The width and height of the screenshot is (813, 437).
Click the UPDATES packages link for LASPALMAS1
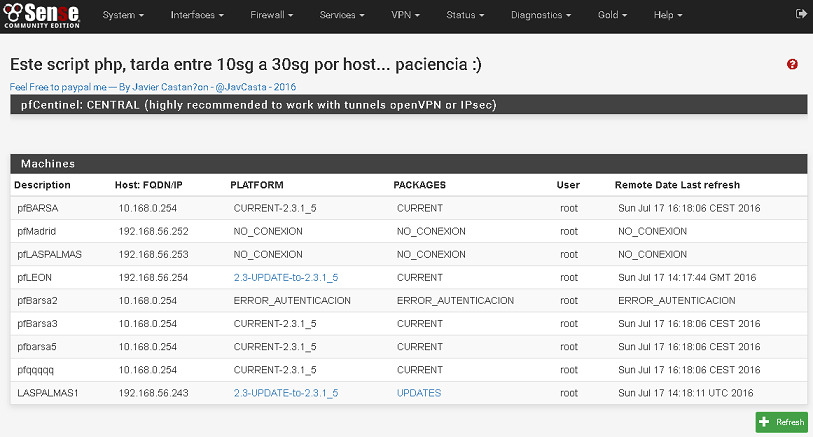tap(419, 393)
